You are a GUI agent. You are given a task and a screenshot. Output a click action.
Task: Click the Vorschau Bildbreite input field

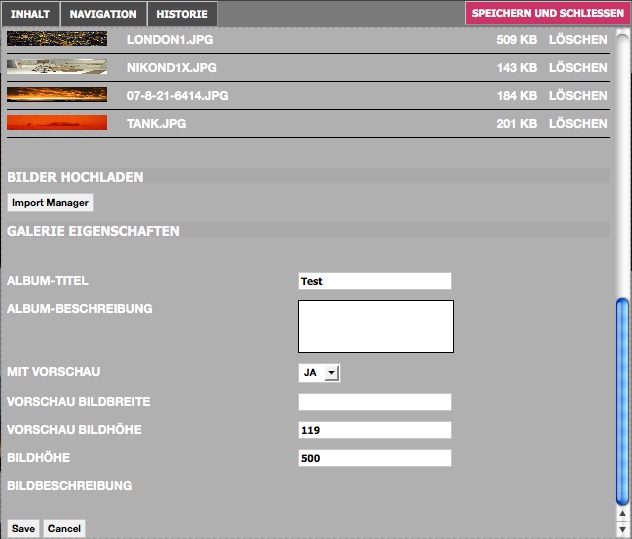pyautogui.click(x=374, y=402)
